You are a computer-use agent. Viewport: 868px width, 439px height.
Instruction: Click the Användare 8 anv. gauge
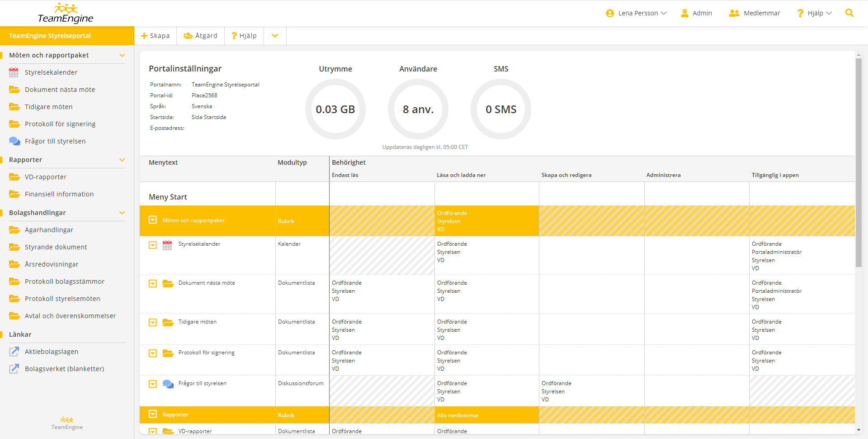[x=418, y=109]
